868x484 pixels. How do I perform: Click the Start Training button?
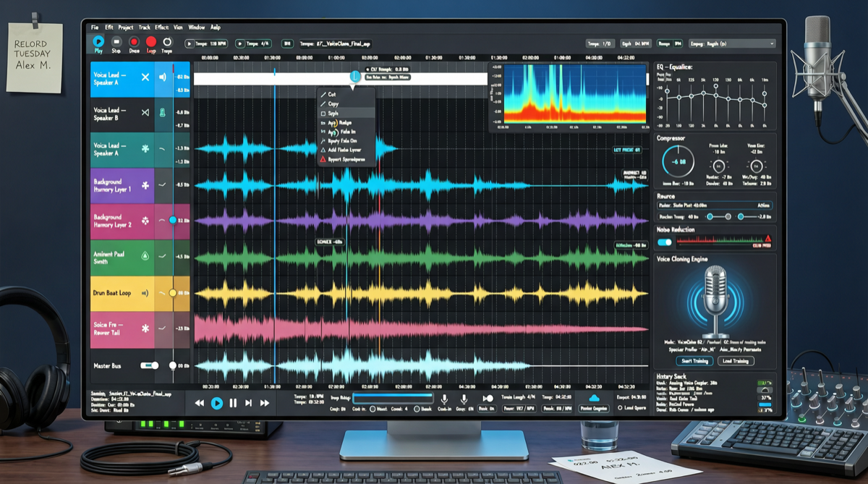click(x=694, y=360)
